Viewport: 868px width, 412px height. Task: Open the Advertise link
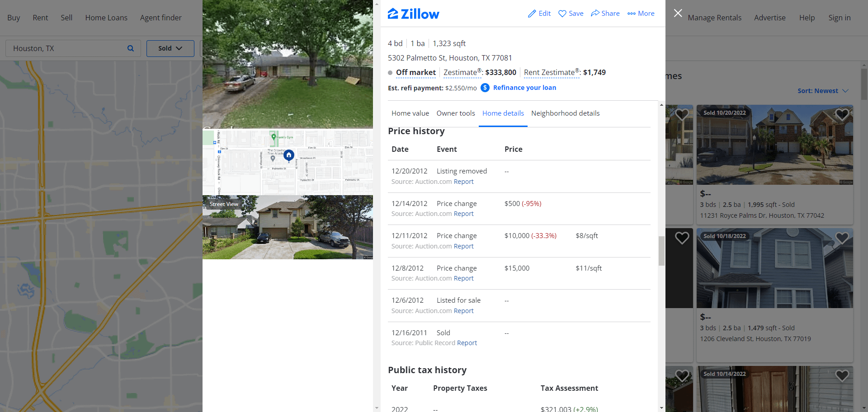[x=769, y=18]
